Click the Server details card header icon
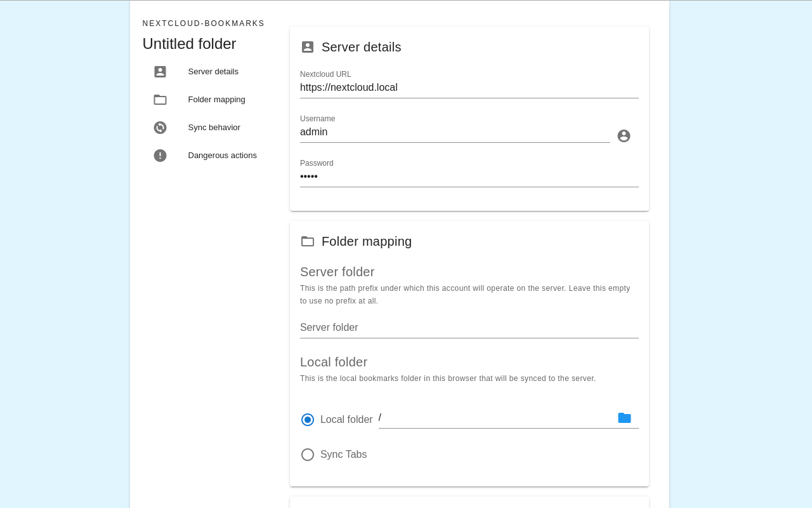 coord(308,47)
